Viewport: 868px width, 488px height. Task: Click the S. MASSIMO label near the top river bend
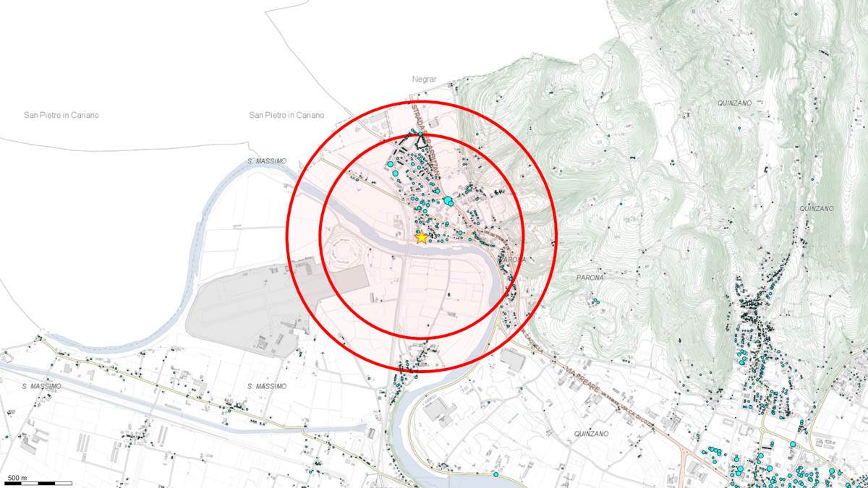pyautogui.click(x=266, y=160)
